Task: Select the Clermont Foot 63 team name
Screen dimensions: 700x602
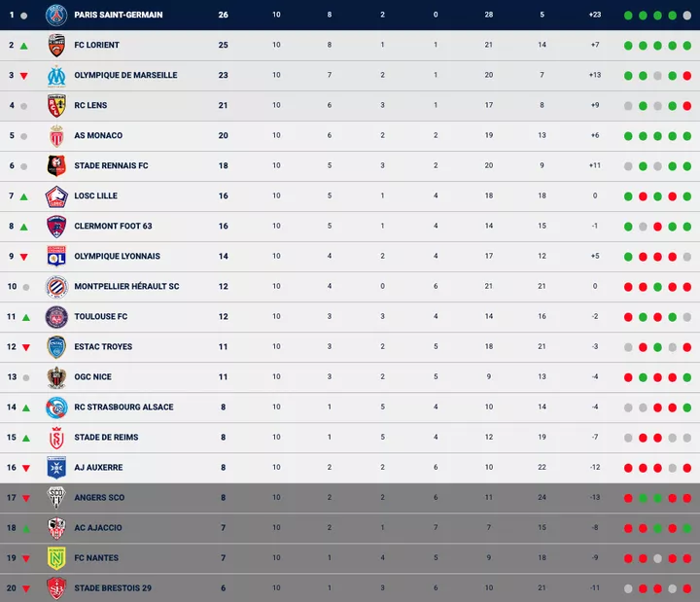Action: (113, 226)
